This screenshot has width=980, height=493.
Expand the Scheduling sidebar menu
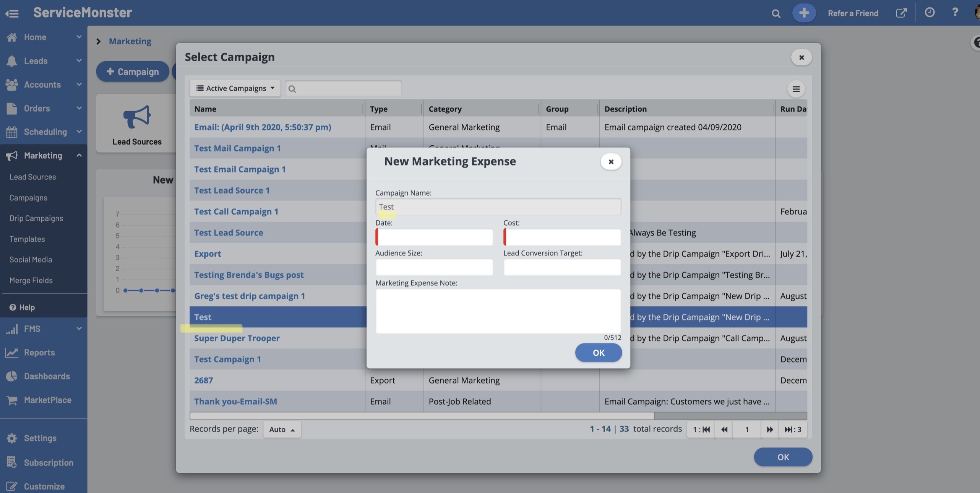79,132
